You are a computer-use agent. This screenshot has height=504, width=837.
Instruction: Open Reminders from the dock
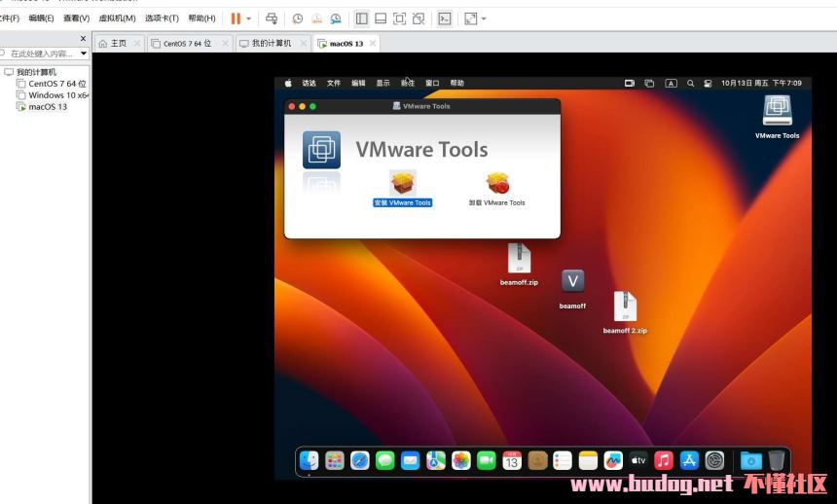tap(563, 460)
